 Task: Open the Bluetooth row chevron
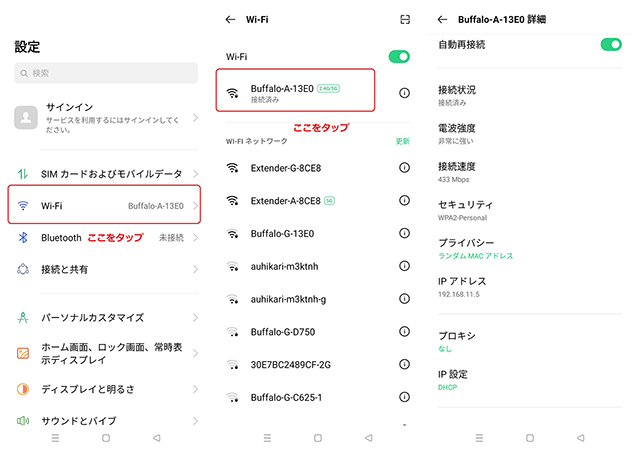tap(196, 237)
